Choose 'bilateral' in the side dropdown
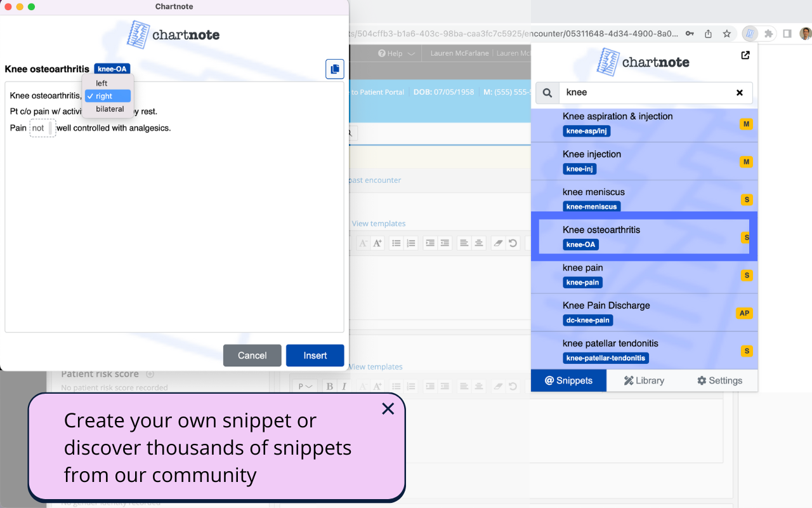Viewport: 812px width, 508px height. tap(107, 109)
